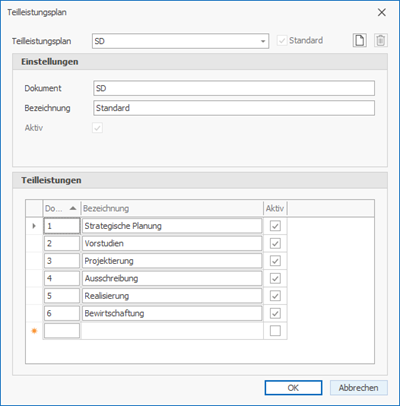The height and width of the screenshot is (406, 400).
Task: Click number cell of row 5 Realisierung
Action: [x=62, y=296]
